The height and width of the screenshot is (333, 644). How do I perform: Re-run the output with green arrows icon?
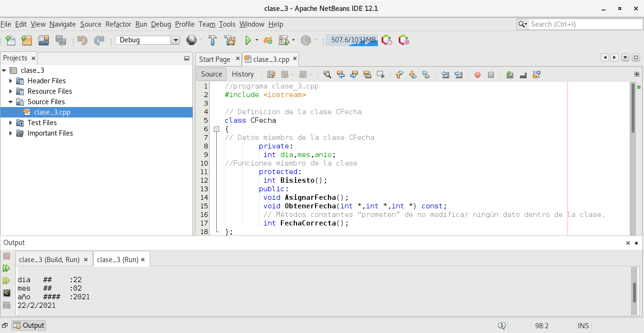tap(7, 268)
